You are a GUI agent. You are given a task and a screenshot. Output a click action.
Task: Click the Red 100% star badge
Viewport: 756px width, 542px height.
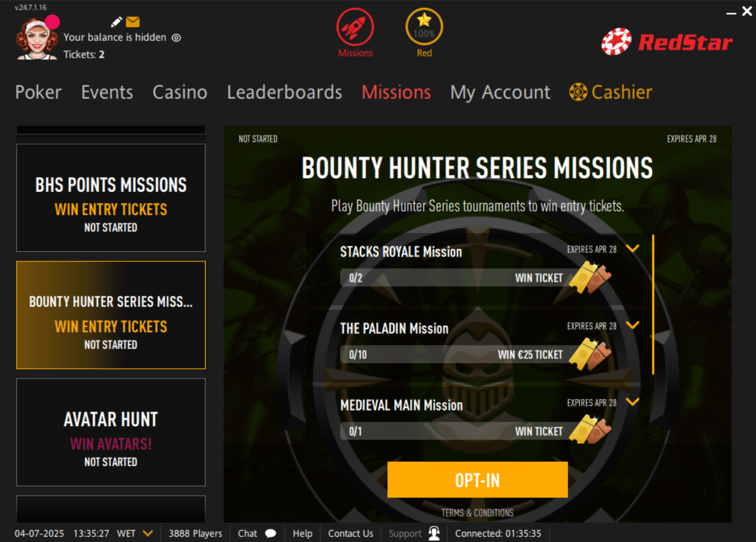tap(424, 27)
